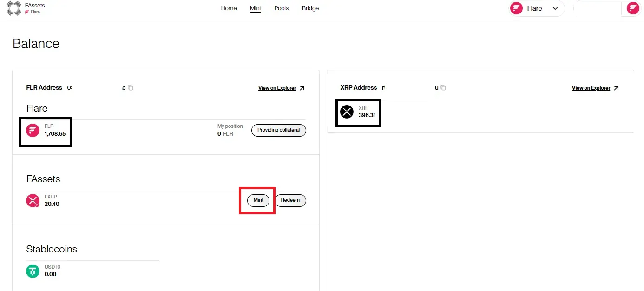This screenshot has width=644, height=291.
Task: Click the Mint button for FXRP
Action: (258, 200)
